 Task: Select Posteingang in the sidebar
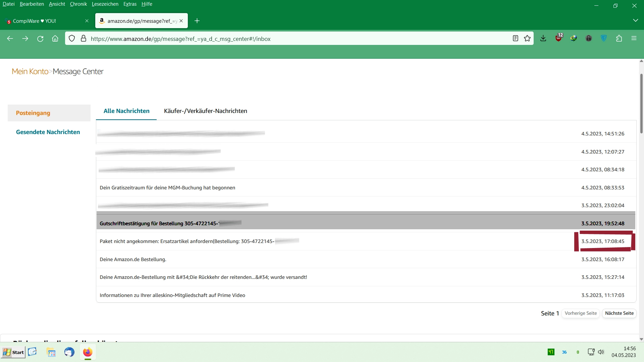pyautogui.click(x=49, y=113)
